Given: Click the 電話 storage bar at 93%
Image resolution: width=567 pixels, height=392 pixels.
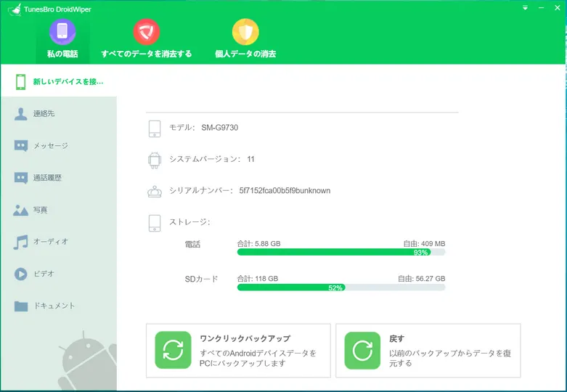Looking at the screenshot, I should tap(341, 252).
